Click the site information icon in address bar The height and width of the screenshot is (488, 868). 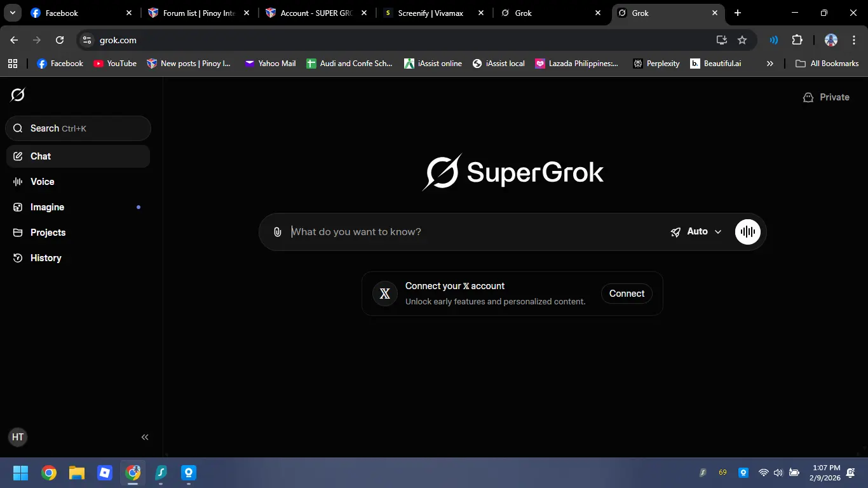88,40
